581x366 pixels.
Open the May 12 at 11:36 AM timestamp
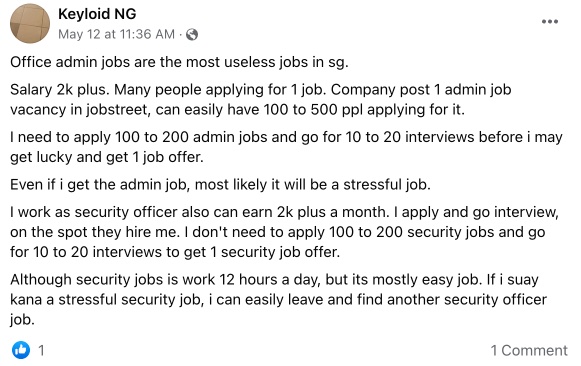(x=116, y=34)
